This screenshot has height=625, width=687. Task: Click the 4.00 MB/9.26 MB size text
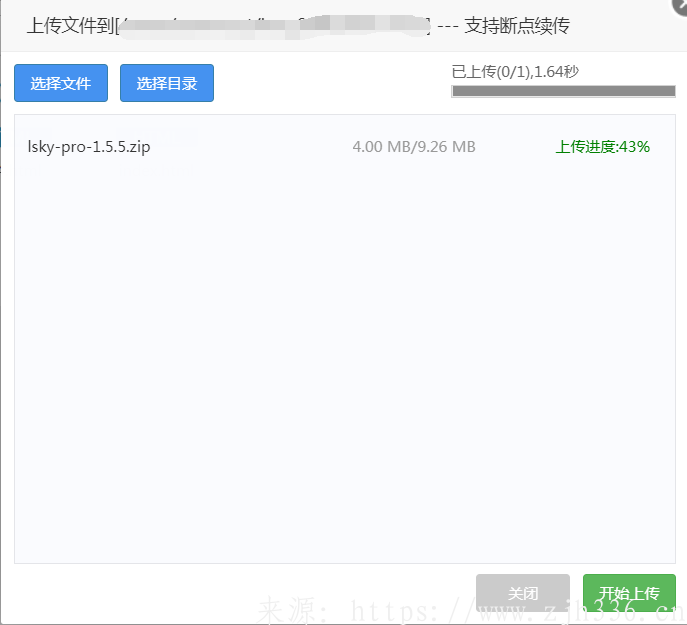pos(414,147)
